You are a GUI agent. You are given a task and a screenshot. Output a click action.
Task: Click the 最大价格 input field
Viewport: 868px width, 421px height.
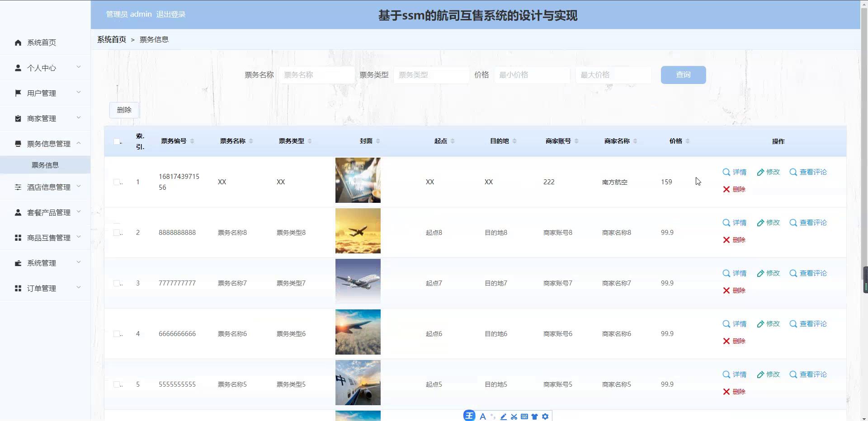[x=613, y=75]
